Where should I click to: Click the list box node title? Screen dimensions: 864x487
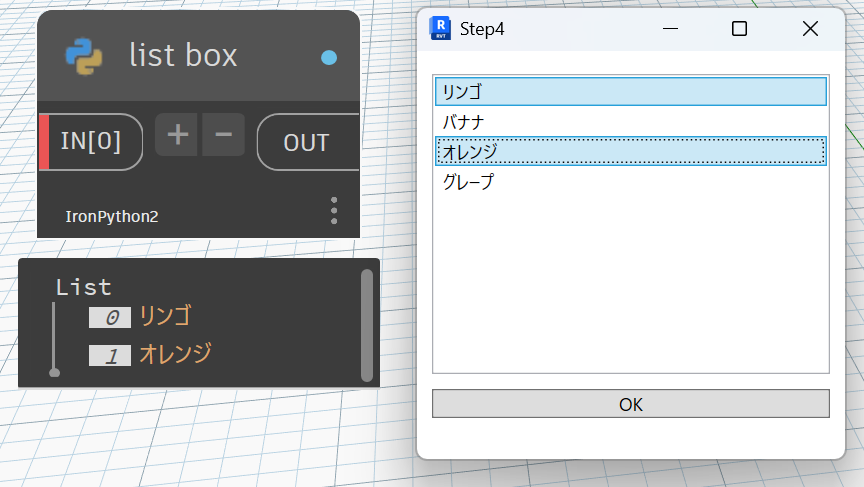click(x=183, y=56)
